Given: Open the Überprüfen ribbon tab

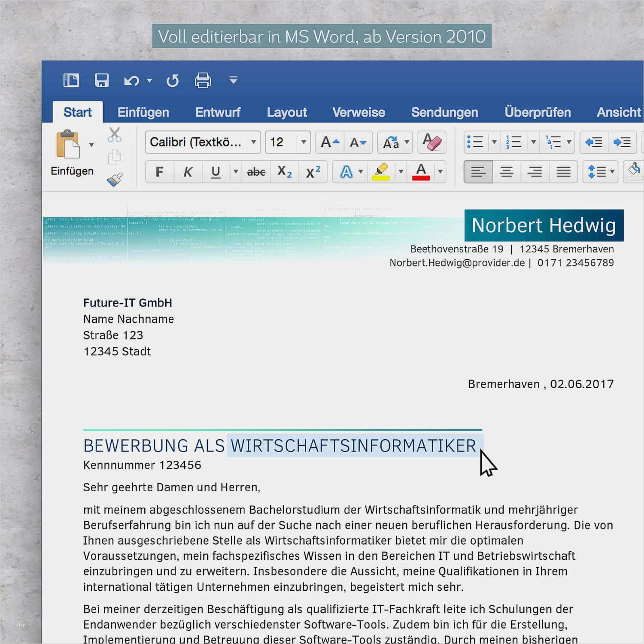Looking at the screenshot, I should point(538,112).
